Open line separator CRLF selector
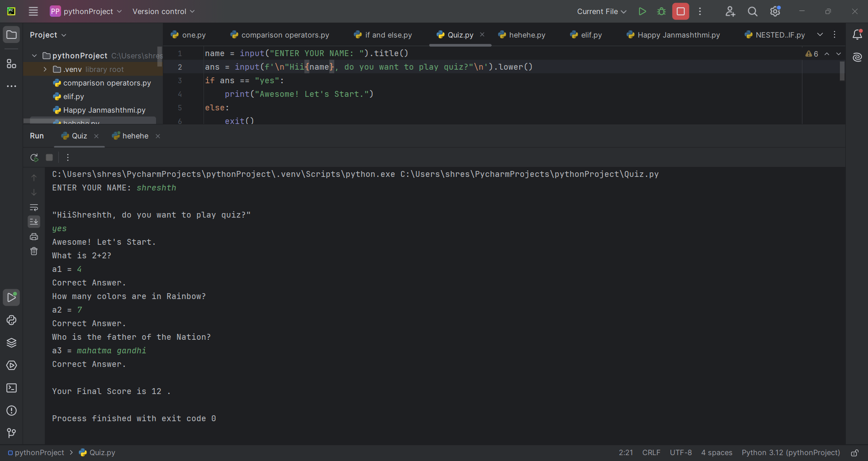The image size is (868, 461). (x=651, y=452)
